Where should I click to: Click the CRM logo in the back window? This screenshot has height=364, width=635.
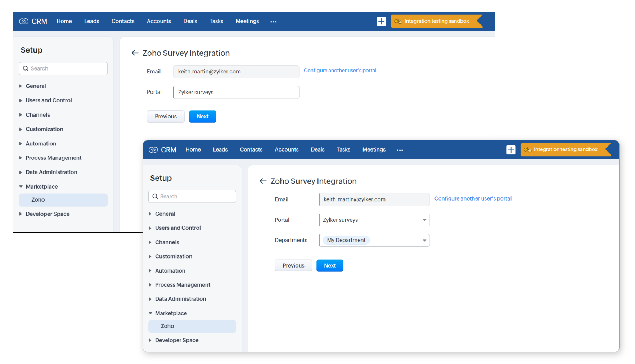click(x=33, y=21)
